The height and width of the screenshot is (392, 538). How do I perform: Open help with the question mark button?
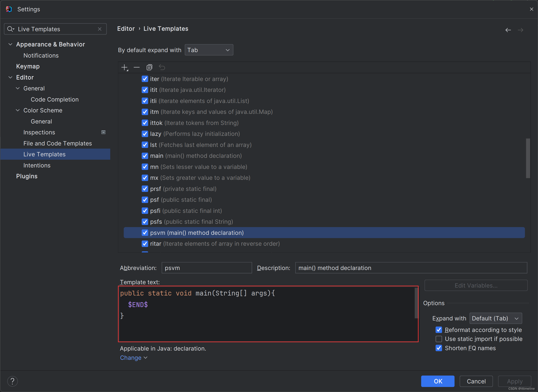coord(13,381)
